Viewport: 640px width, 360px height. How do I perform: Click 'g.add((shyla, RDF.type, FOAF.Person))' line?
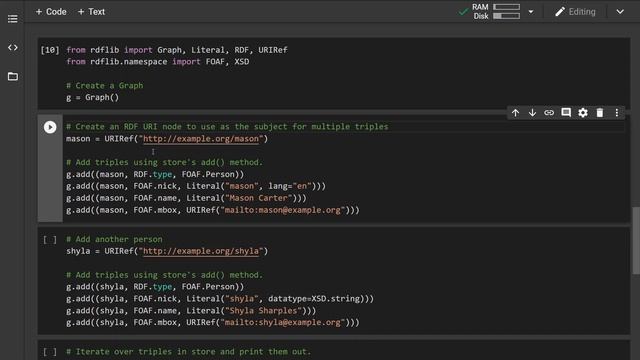click(x=155, y=287)
